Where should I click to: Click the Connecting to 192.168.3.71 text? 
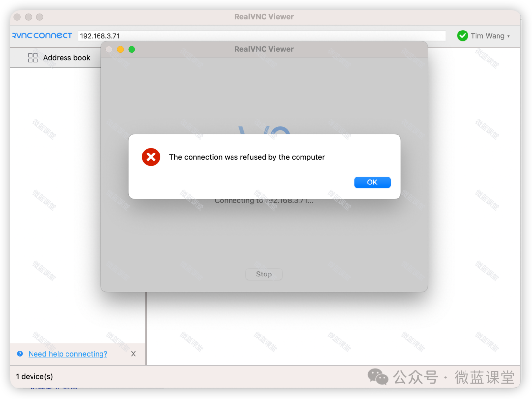pyautogui.click(x=264, y=201)
